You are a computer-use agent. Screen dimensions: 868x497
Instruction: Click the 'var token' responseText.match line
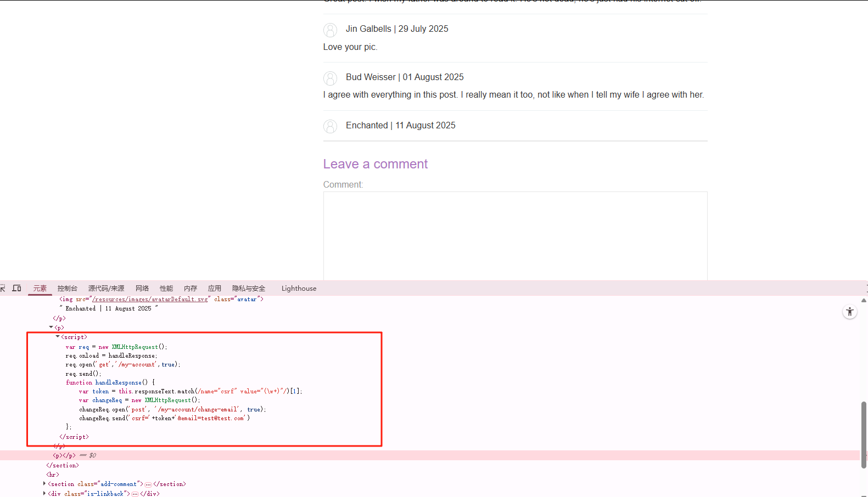click(191, 391)
